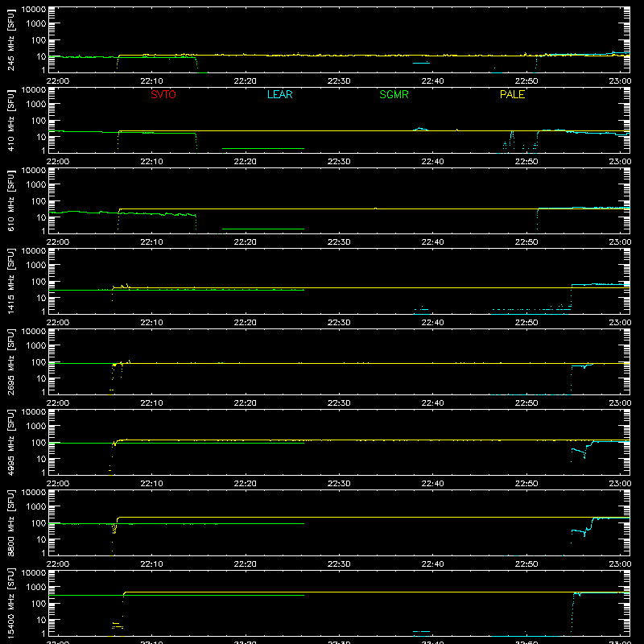Click the 100 y-axis value of 2695 MHz plot
The height and width of the screenshot is (644, 644).
(39, 361)
